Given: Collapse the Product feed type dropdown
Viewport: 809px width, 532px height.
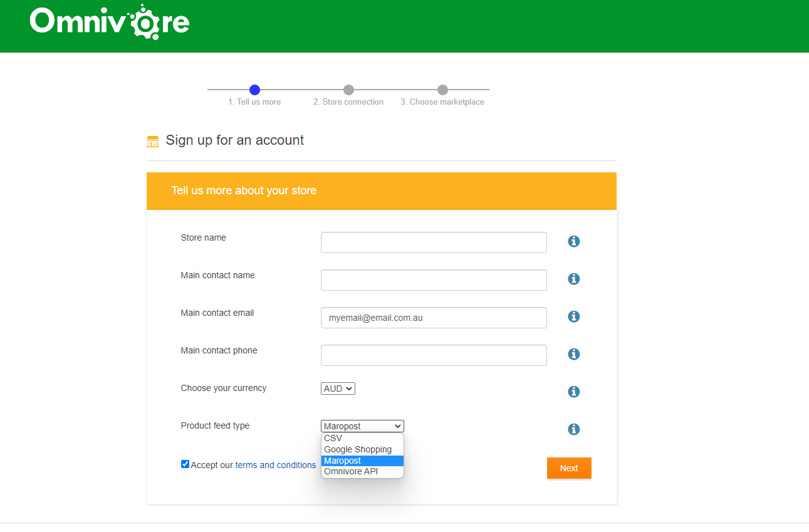Looking at the screenshot, I should [x=362, y=426].
